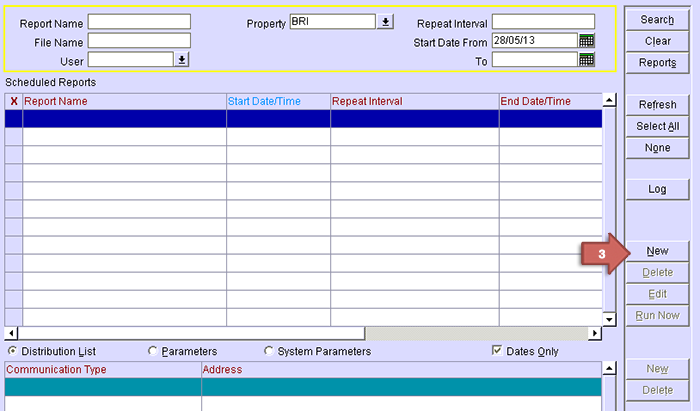
Task: Focus the To date input field
Action: tap(535, 59)
